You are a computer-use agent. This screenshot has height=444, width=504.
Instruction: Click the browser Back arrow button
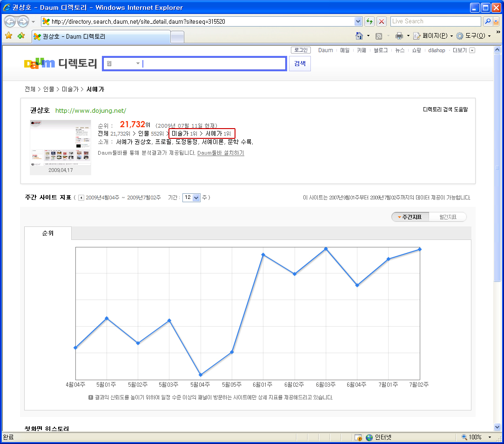[10, 21]
